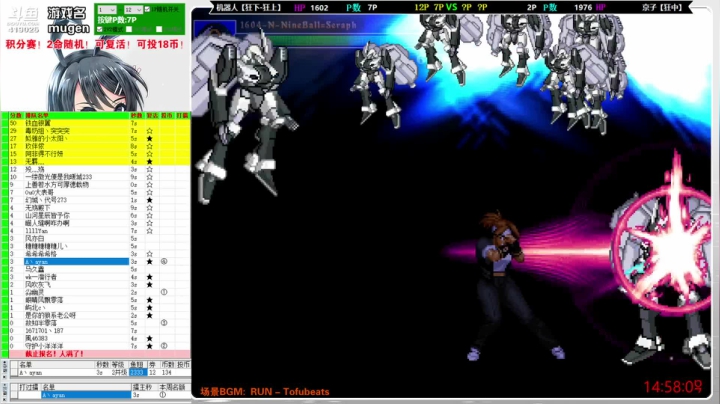This screenshot has height=404, width=720.
Task: Click the 擂队名单 column header
Action: point(37,115)
